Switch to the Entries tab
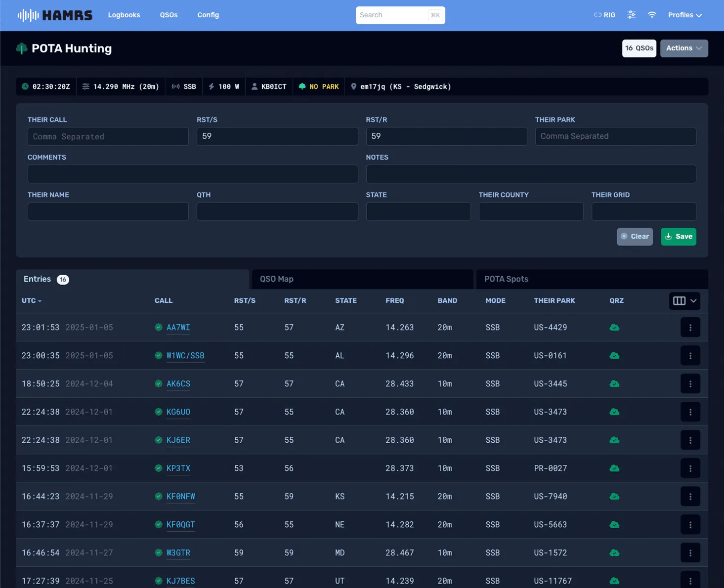 (x=132, y=279)
